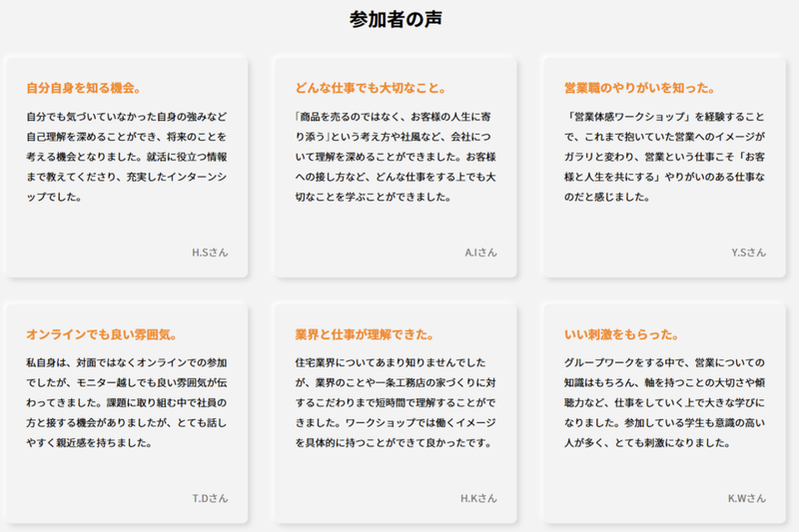The width and height of the screenshot is (799, 532).
Task: Click the paragraph starting 私自身は、対面ではなく
Action: tap(127, 402)
